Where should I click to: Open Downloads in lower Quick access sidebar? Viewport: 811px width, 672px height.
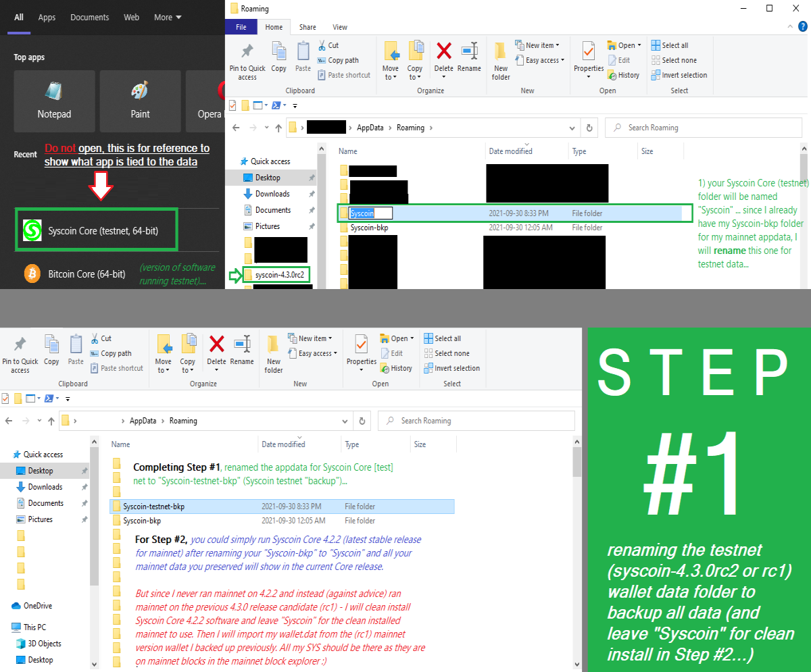tap(45, 487)
